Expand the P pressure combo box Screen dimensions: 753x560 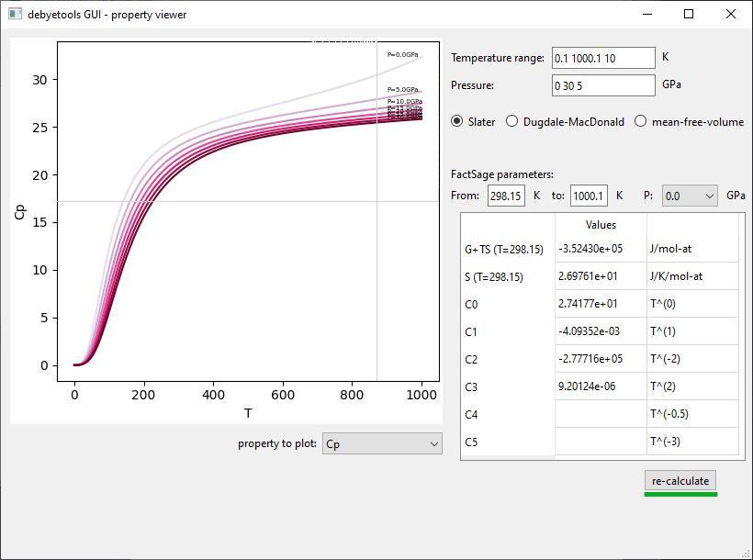tap(690, 196)
